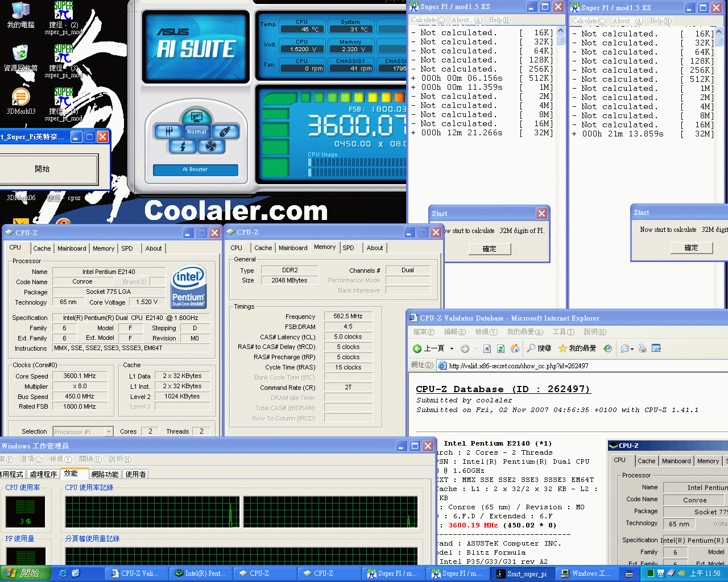Open the 我的電腦 desktop icon
Image resolution: width=728 pixels, height=582 pixels.
(21, 15)
